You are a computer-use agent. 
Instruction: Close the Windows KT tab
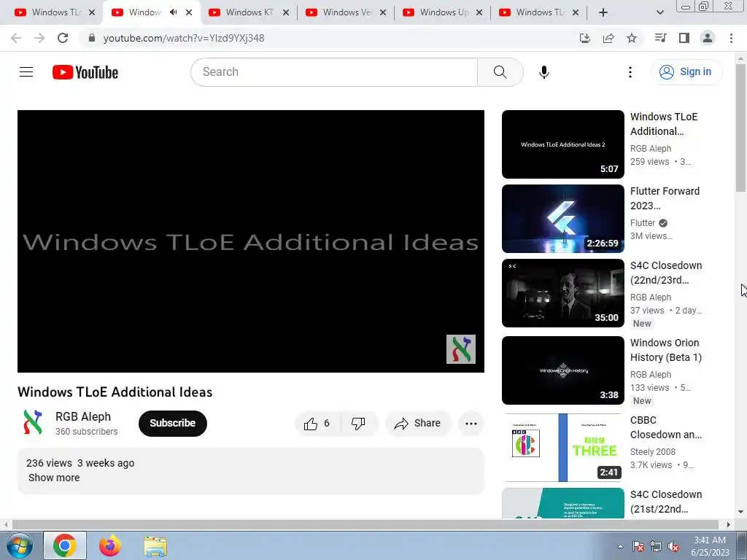[x=286, y=12]
